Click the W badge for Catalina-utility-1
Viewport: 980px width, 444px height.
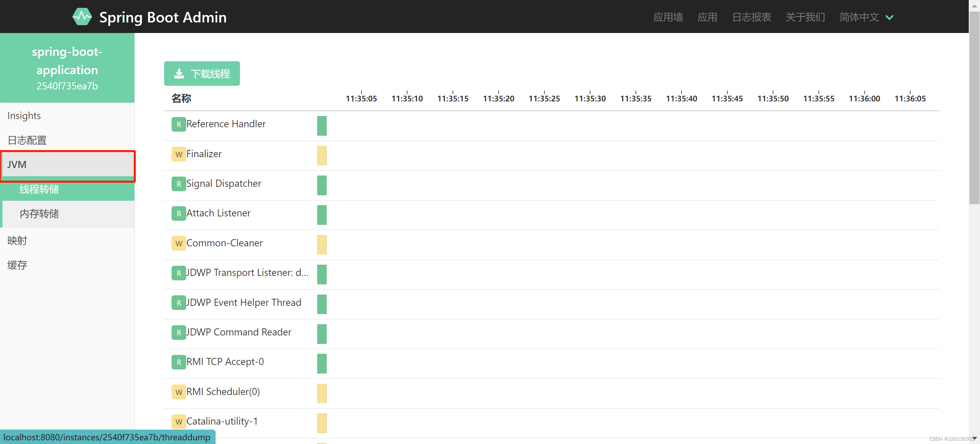(x=178, y=422)
